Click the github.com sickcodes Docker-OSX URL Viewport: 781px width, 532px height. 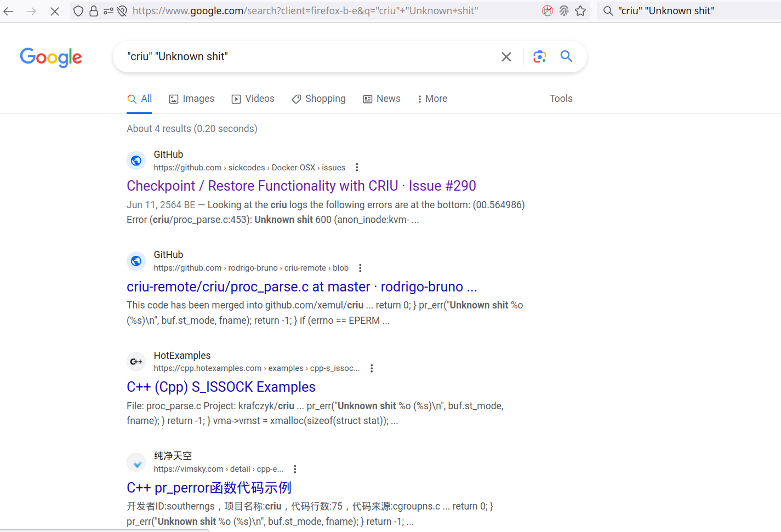[249, 168]
